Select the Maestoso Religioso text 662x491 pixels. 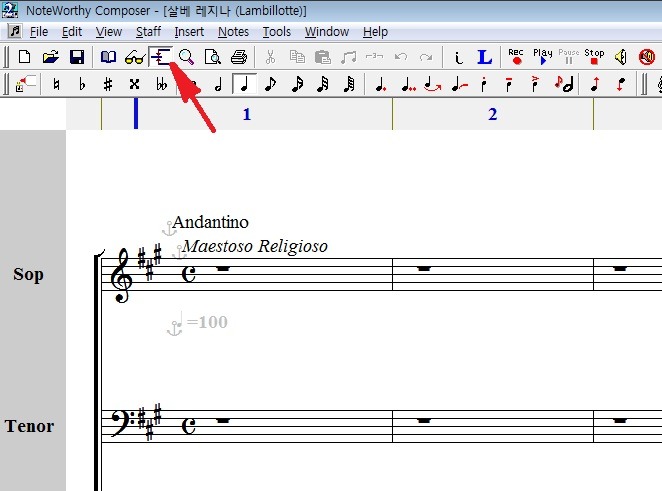pyautogui.click(x=255, y=246)
